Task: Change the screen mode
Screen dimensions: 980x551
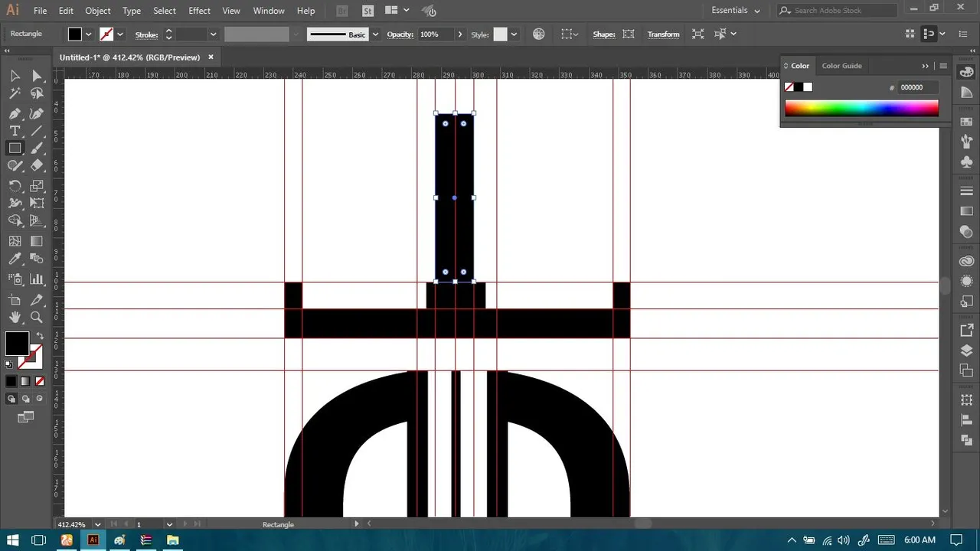Action: coord(25,417)
